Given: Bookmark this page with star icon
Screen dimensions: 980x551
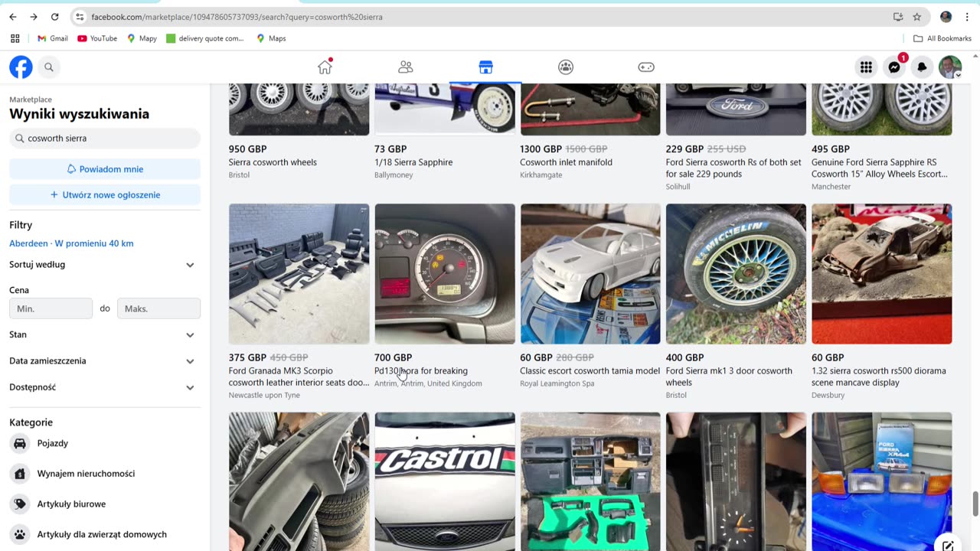Looking at the screenshot, I should tap(917, 17).
